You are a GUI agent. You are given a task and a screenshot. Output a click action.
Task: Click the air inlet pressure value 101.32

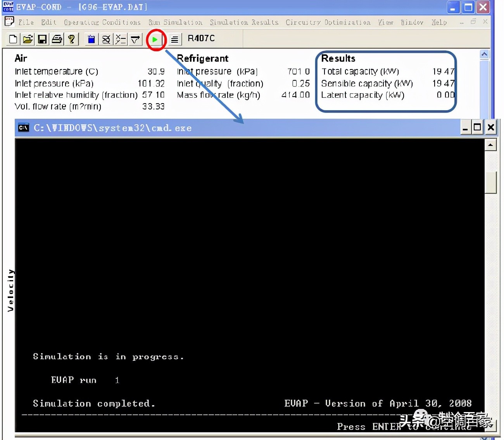pyautogui.click(x=151, y=83)
